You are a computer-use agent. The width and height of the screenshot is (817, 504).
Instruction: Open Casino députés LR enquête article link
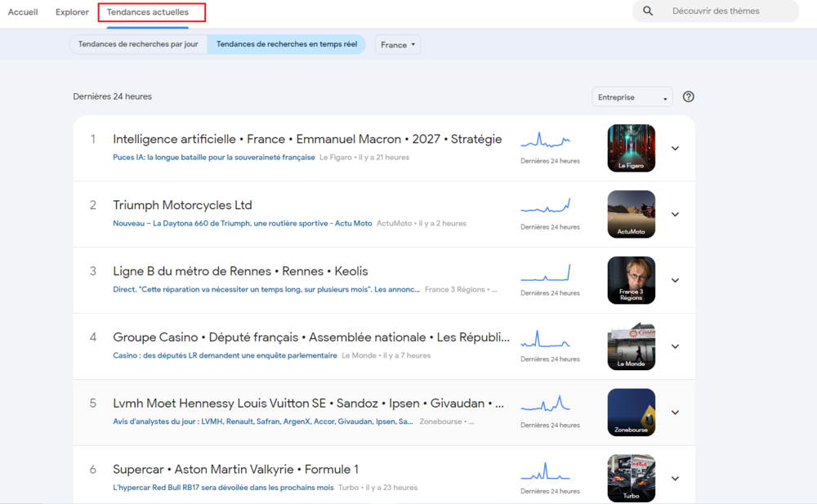[225, 355]
